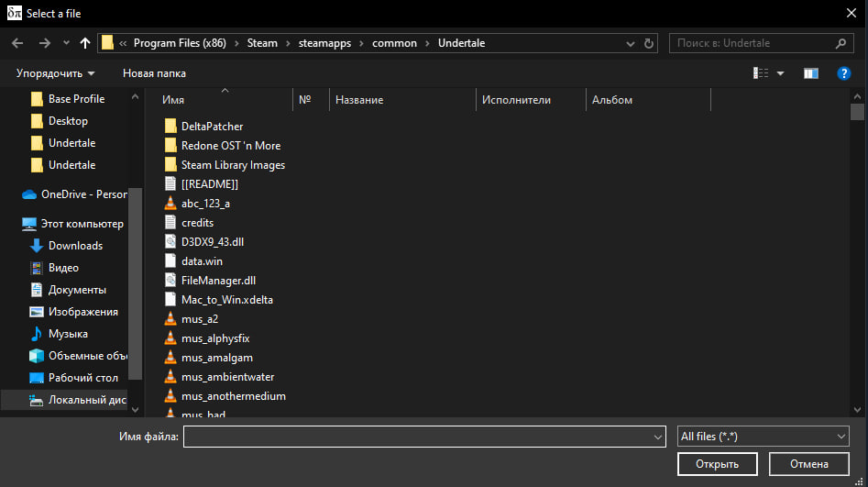Viewport: 868px width, 487px height.
Task: Select the mus_a2 audio file
Action: click(191, 319)
